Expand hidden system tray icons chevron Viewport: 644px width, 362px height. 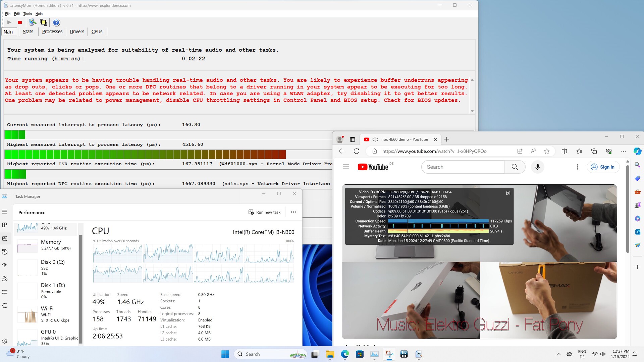558,354
